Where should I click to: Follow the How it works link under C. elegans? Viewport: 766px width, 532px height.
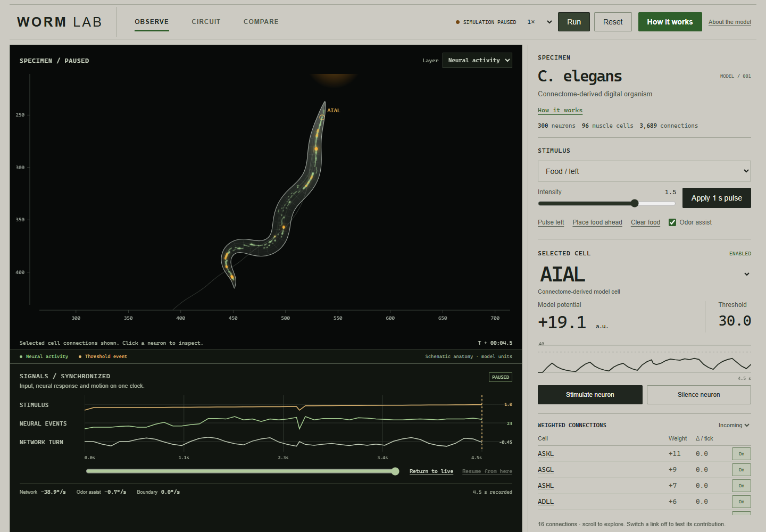pos(560,110)
